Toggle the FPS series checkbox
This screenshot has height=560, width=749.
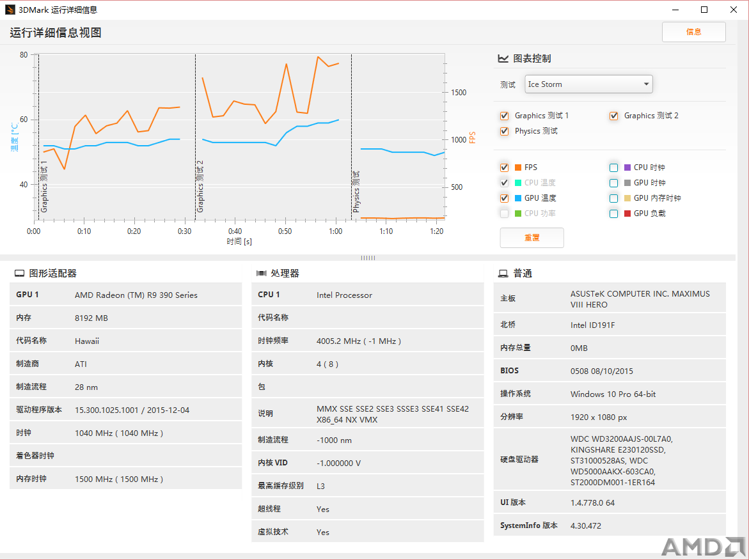(x=505, y=167)
